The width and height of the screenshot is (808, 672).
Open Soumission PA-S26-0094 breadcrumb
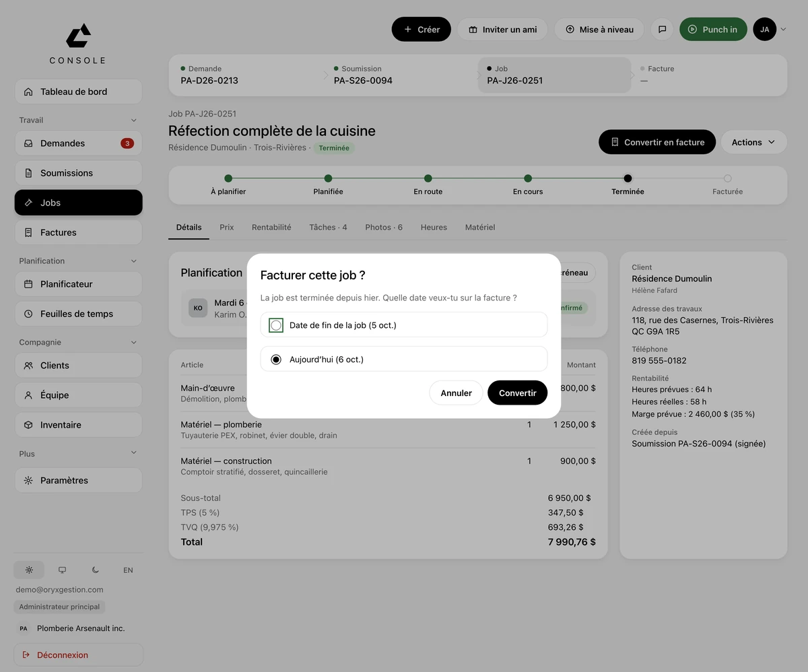400,74
